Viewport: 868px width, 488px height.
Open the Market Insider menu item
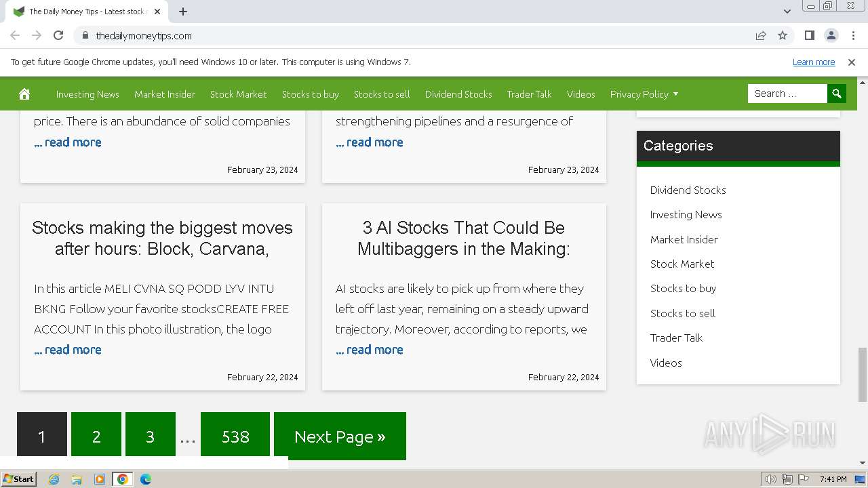165,94
